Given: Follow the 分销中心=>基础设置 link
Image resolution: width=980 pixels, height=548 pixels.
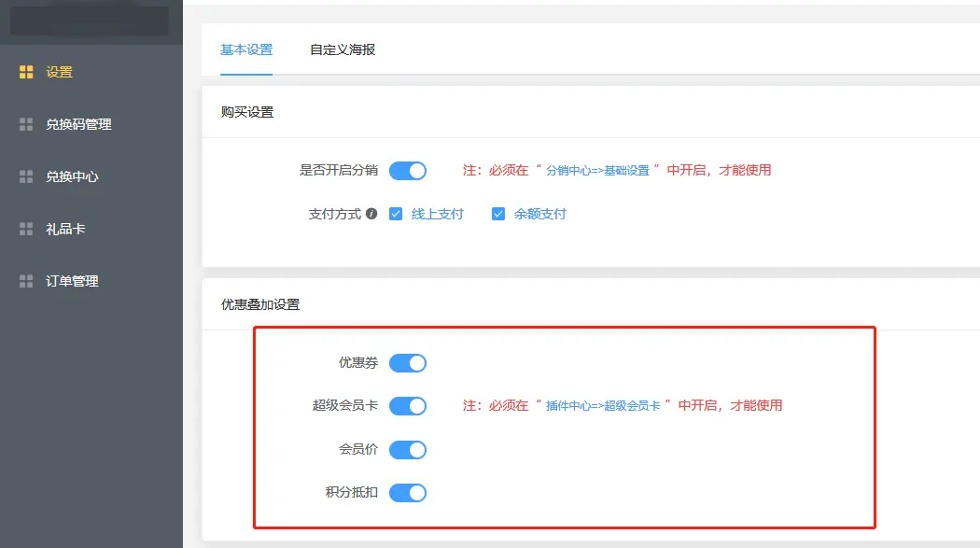Looking at the screenshot, I should pos(597,171).
